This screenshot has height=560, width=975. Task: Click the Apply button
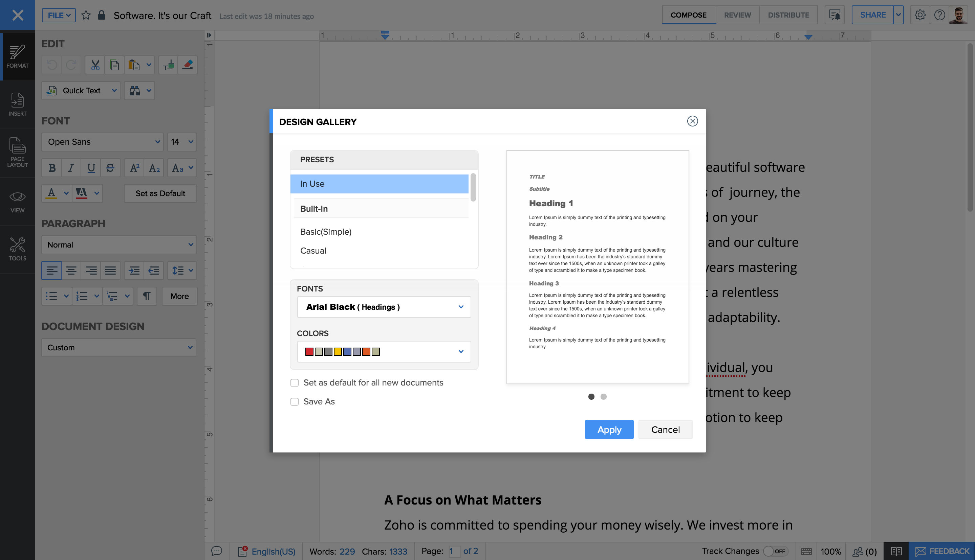(609, 429)
